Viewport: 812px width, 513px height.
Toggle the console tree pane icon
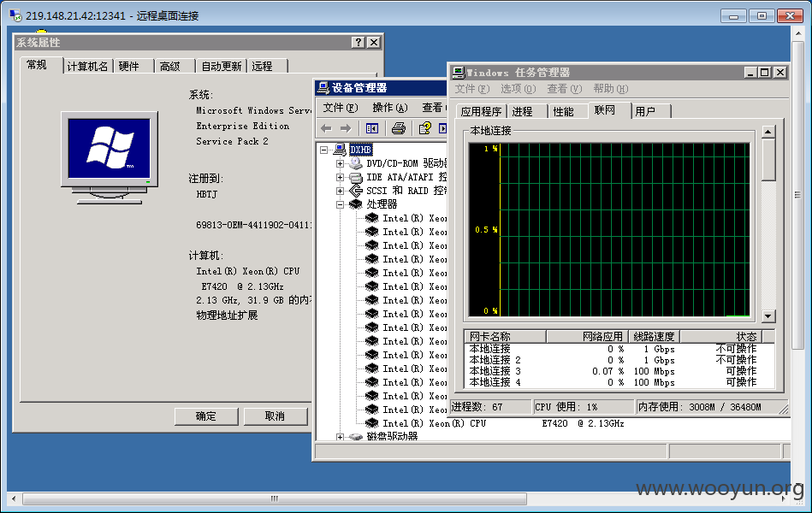coord(372,128)
